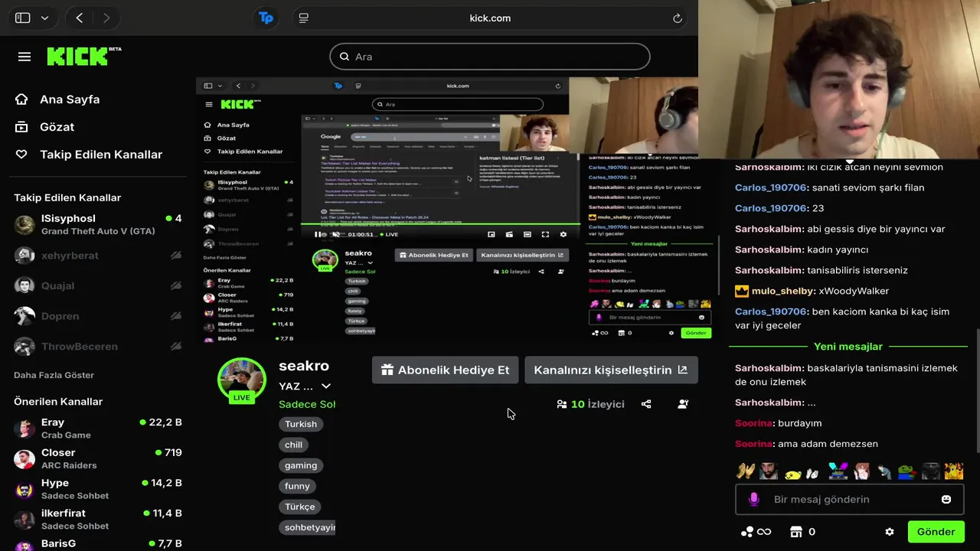Select the gaming tag

[301, 465]
